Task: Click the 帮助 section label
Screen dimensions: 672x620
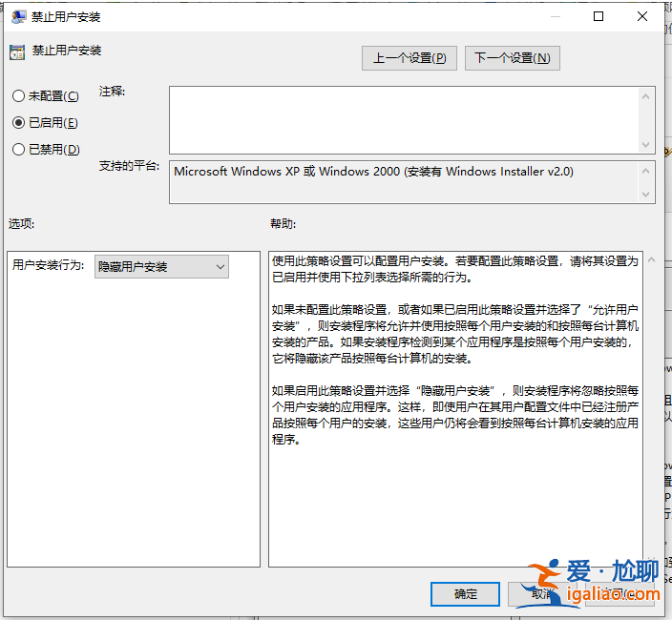Action: click(283, 223)
